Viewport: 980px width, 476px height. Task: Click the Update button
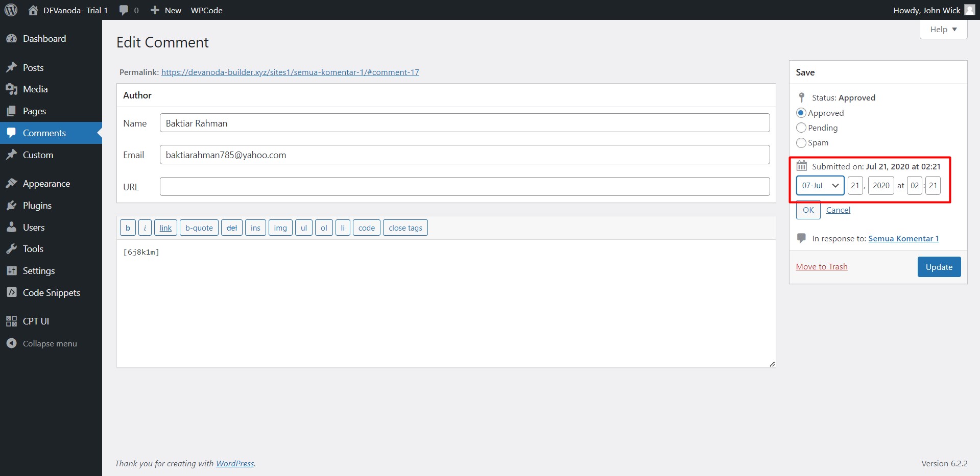click(x=939, y=267)
